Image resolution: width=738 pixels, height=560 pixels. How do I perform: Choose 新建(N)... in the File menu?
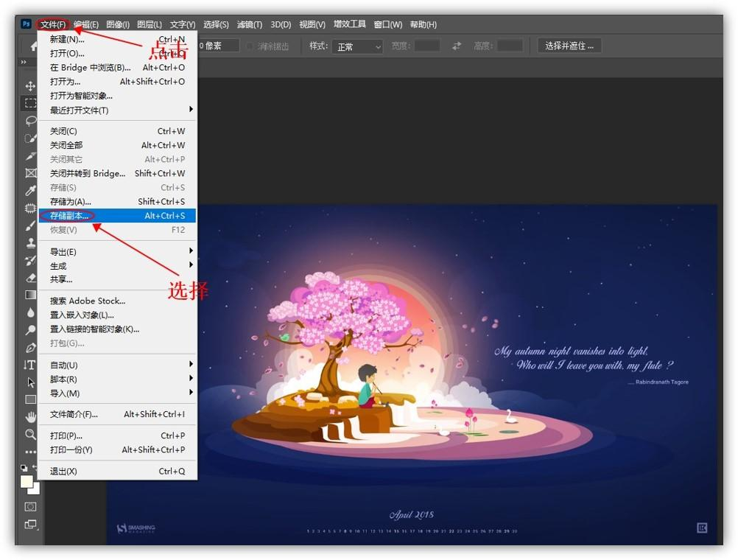(x=117, y=38)
